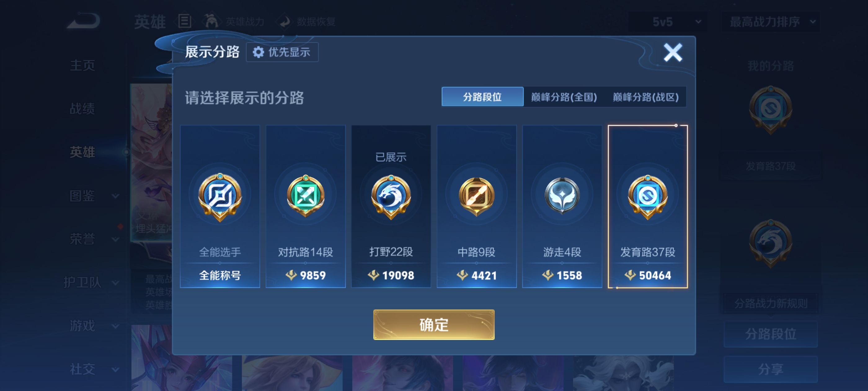Go back with the return arrow icon
The width and height of the screenshot is (868, 391).
click(84, 20)
